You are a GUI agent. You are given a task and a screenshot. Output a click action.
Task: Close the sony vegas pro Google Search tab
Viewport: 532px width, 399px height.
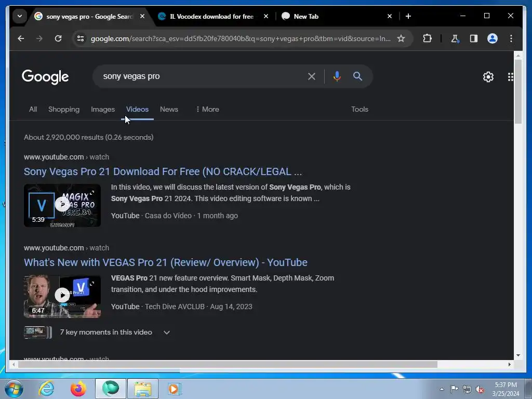pyautogui.click(x=142, y=16)
